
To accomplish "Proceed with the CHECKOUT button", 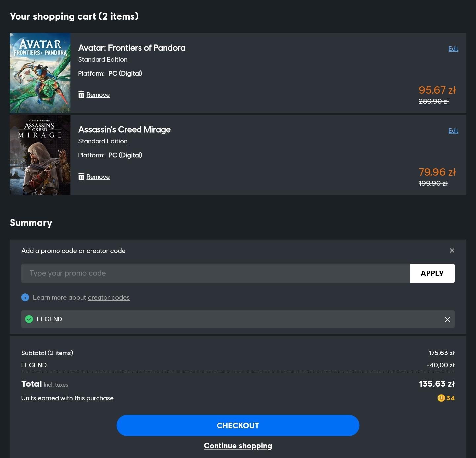I will 238,425.
